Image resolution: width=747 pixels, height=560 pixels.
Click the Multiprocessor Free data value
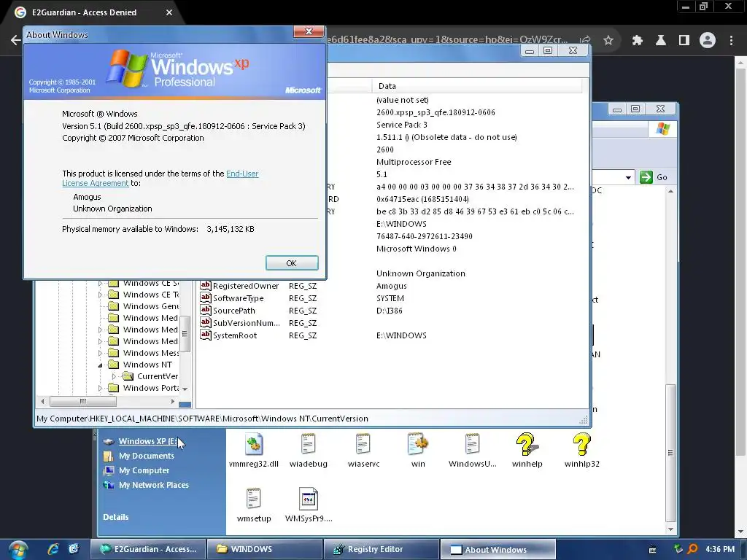[414, 162]
